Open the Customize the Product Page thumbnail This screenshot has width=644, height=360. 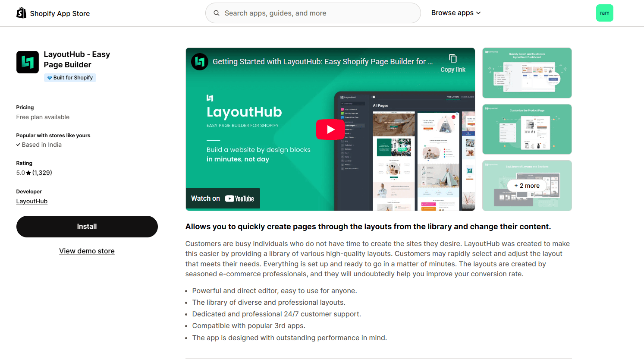[527, 129]
